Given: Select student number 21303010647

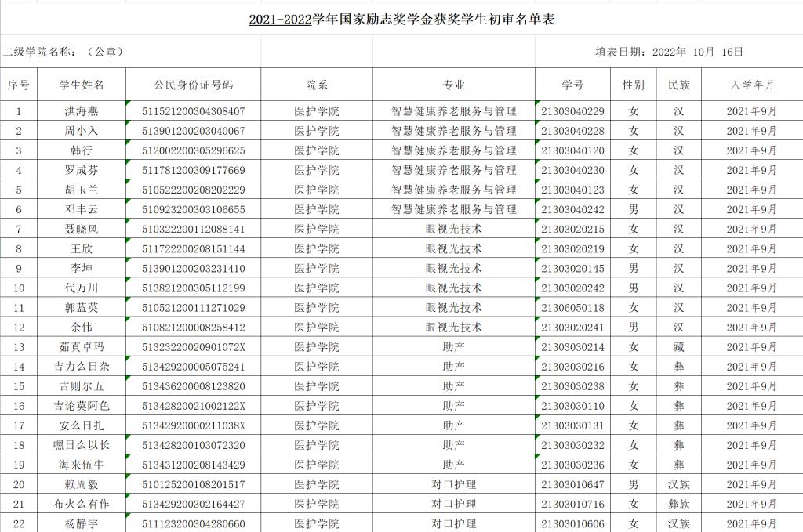Looking at the screenshot, I should click(572, 484).
